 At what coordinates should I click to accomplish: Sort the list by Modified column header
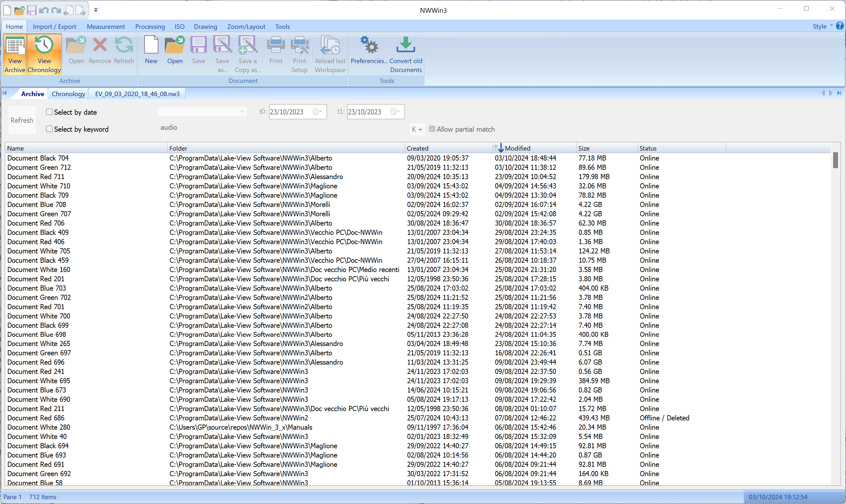pyautogui.click(x=534, y=148)
